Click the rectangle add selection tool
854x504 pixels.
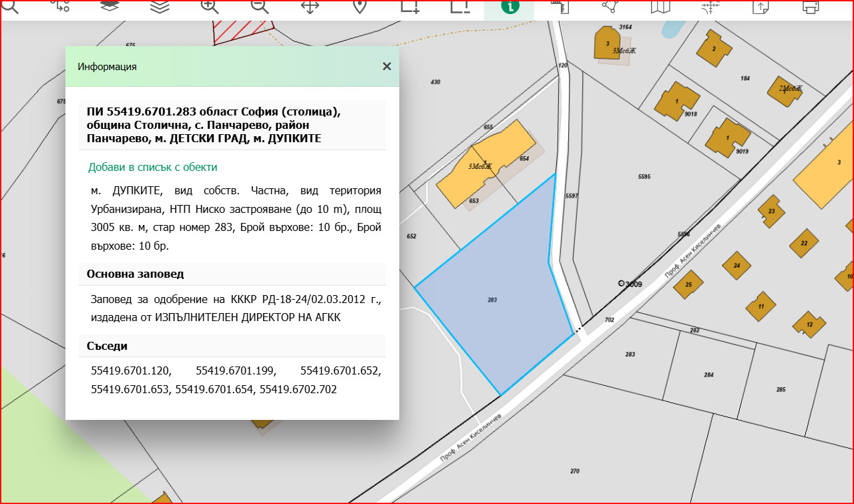[x=409, y=7]
